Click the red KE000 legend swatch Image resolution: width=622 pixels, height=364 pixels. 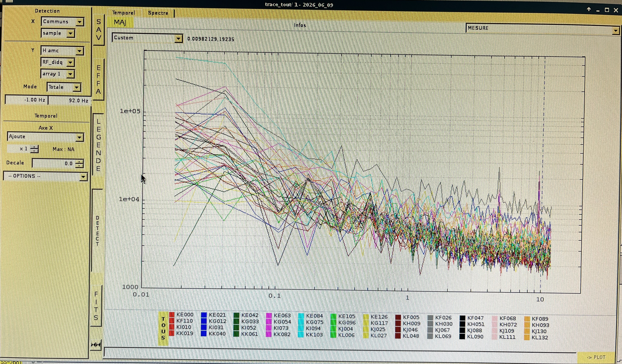pos(172,315)
